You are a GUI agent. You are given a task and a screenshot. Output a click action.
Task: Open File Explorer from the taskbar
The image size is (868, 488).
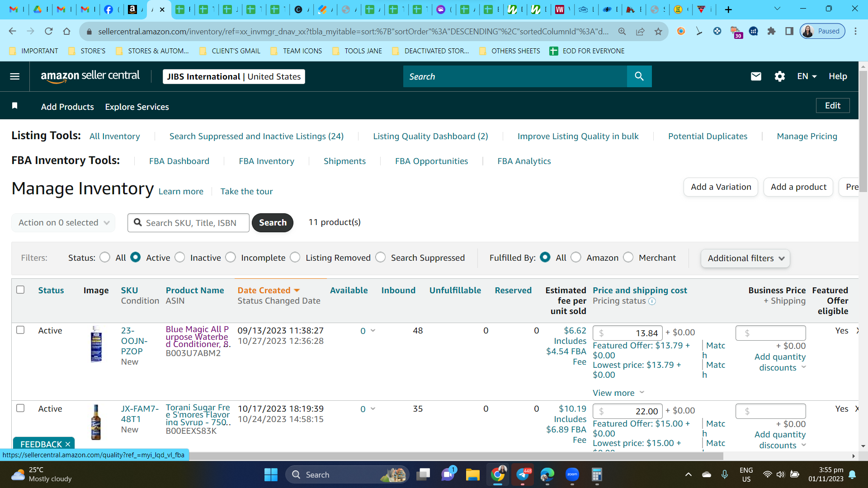pos(472,475)
